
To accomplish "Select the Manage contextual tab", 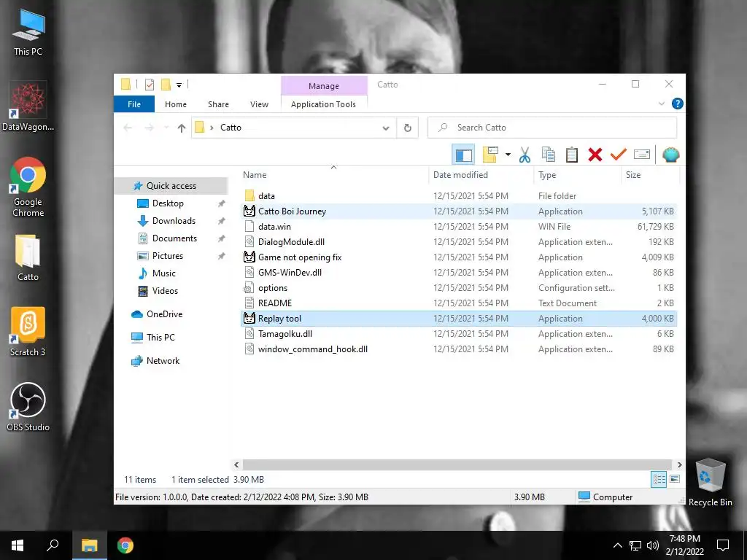I will tap(324, 86).
